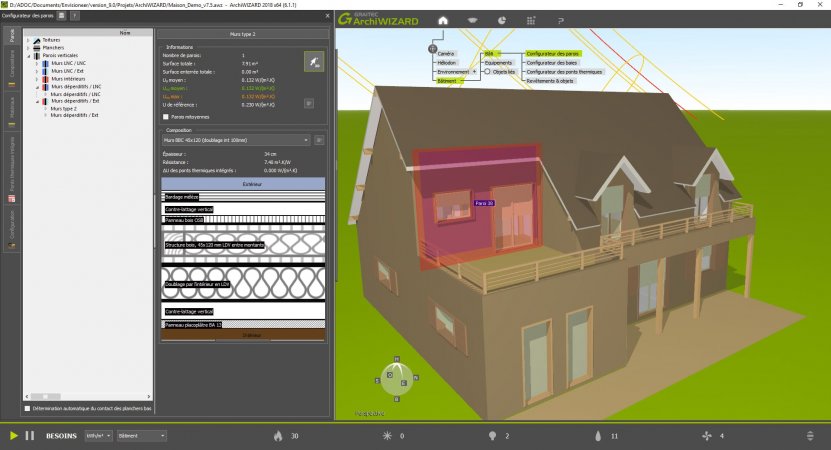Select Équipements menu entry
The height and width of the screenshot is (450, 831).
click(x=498, y=63)
